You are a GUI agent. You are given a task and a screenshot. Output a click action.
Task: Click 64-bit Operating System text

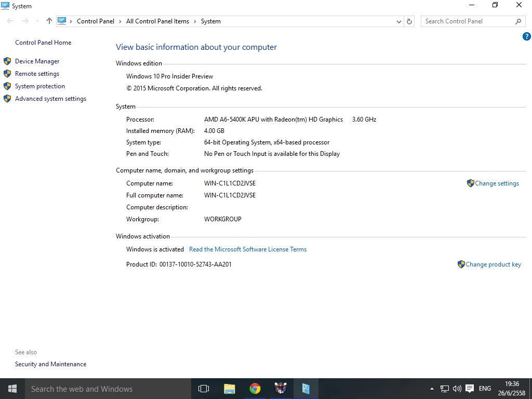[x=267, y=142]
